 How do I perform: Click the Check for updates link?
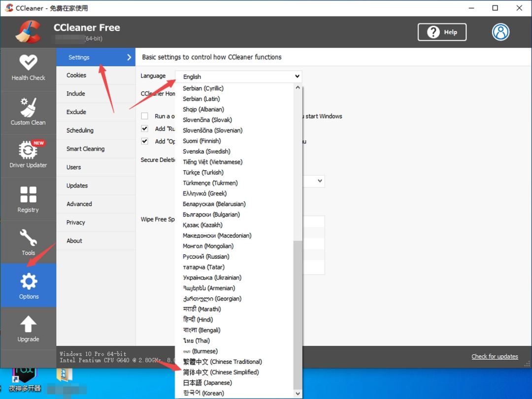point(495,356)
